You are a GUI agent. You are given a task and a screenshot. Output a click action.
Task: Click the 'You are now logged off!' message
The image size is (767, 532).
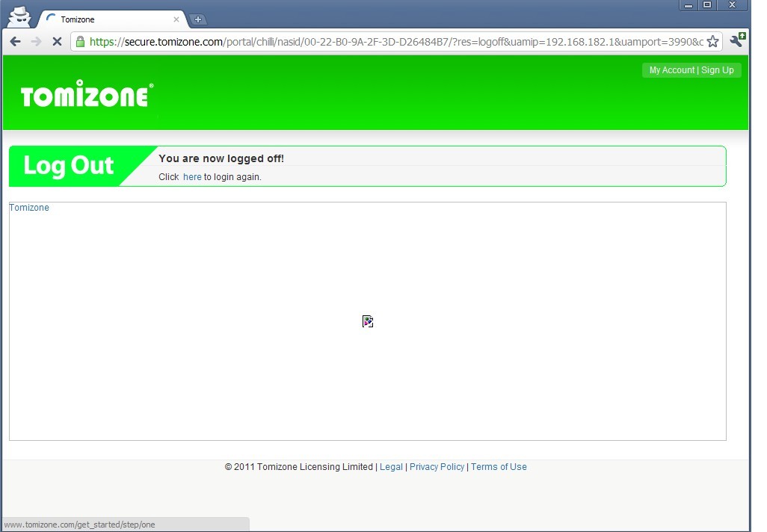pos(221,158)
